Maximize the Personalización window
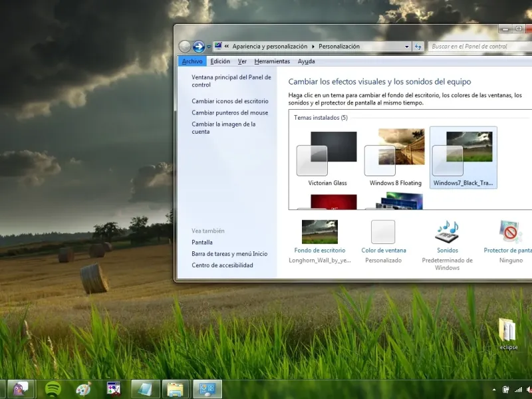The height and width of the screenshot is (399, 532). point(519,29)
